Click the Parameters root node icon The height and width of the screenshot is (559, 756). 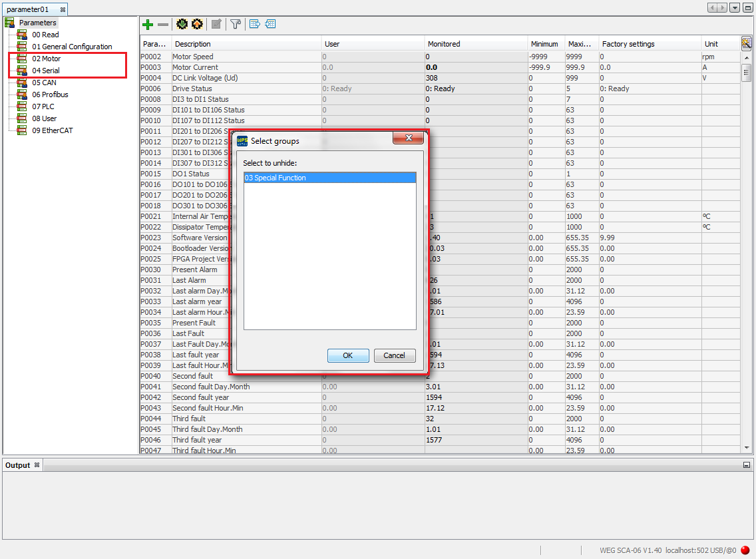(x=9, y=22)
